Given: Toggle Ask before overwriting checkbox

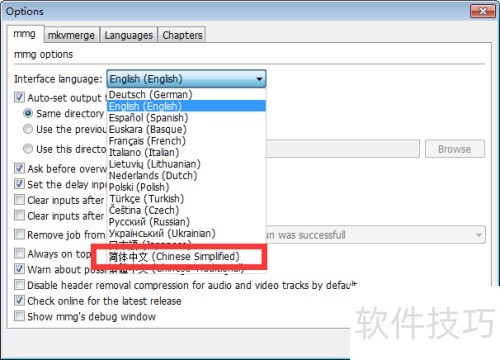Looking at the screenshot, I should point(19,168).
